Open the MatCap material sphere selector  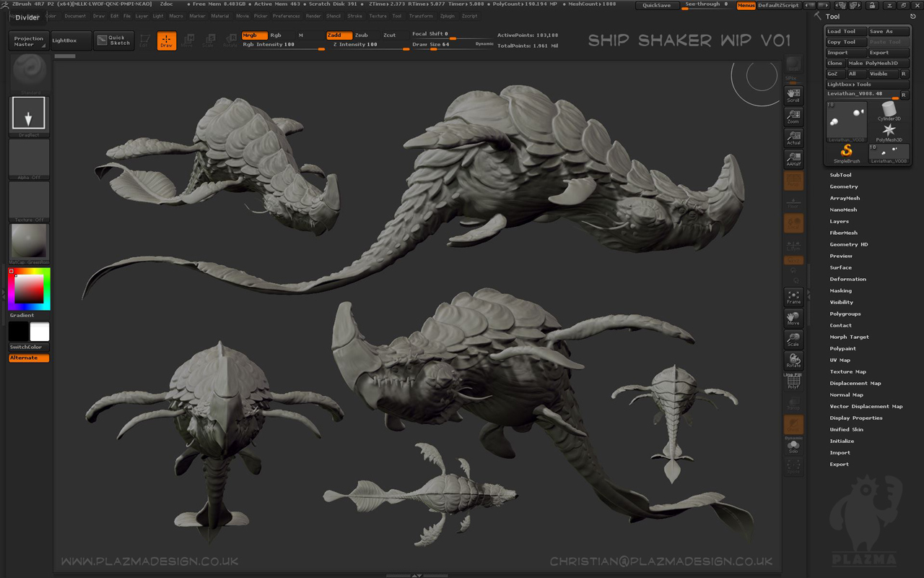coord(30,243)
